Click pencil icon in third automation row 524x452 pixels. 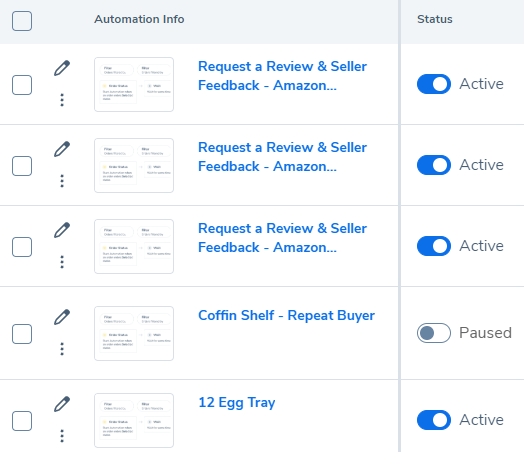pyautogui.click(x=62, y=230)
